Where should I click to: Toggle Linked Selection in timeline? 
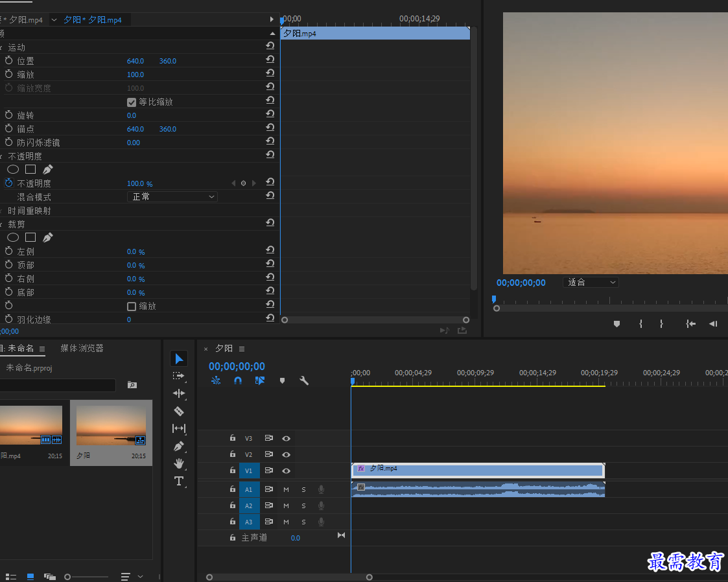[x=260, y=380]
